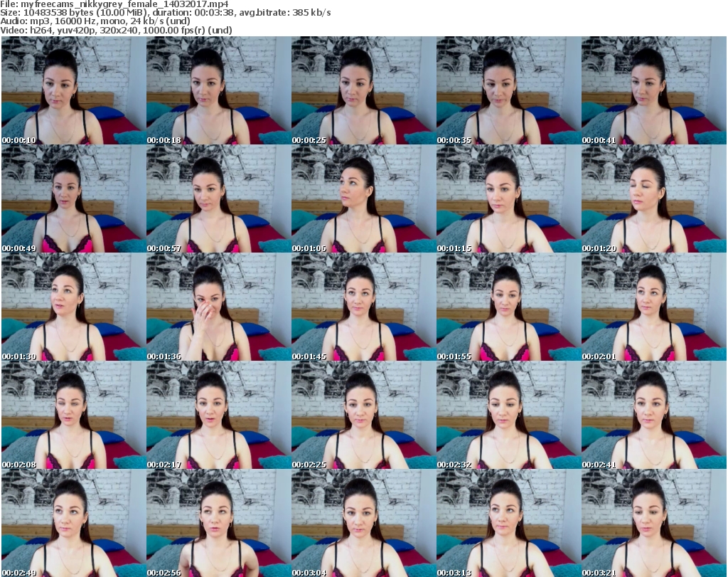Open the frame stamped 00:01:20
This screenshot has height=577, width=728.
tap(654, 198)
